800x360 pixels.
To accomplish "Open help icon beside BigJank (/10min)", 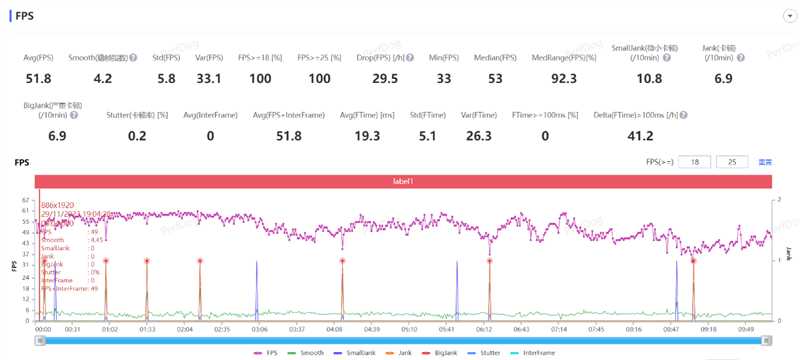I will coord(74,115).
